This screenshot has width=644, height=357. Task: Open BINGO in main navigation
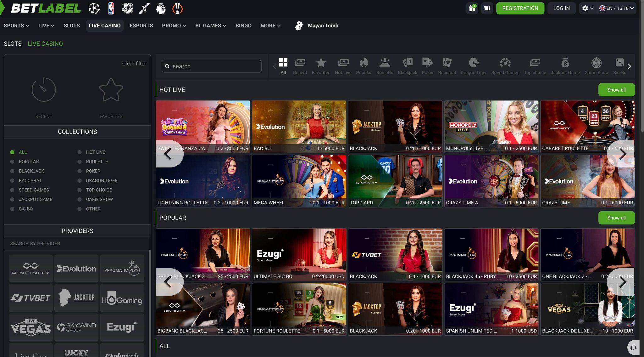click(x=243, y=25)
